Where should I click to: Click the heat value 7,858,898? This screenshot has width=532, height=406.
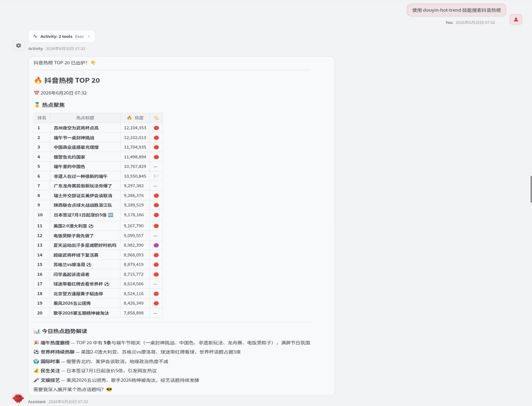pos(134,313)
